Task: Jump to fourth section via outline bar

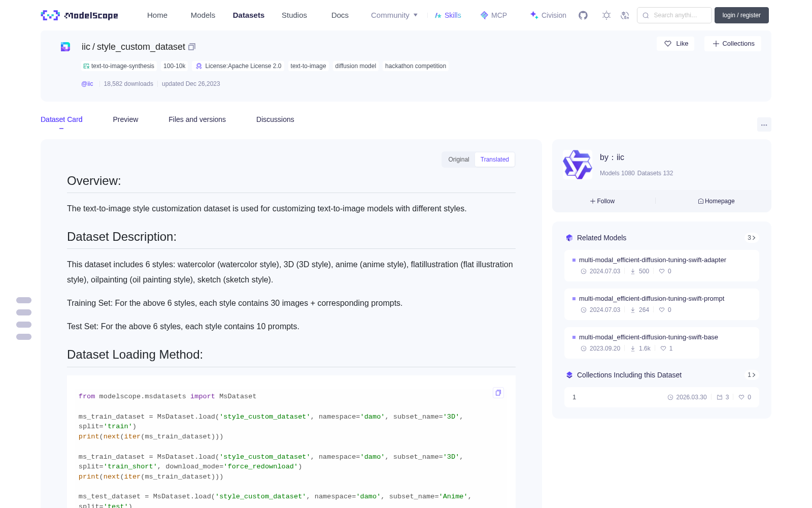Action: [24, 337]
